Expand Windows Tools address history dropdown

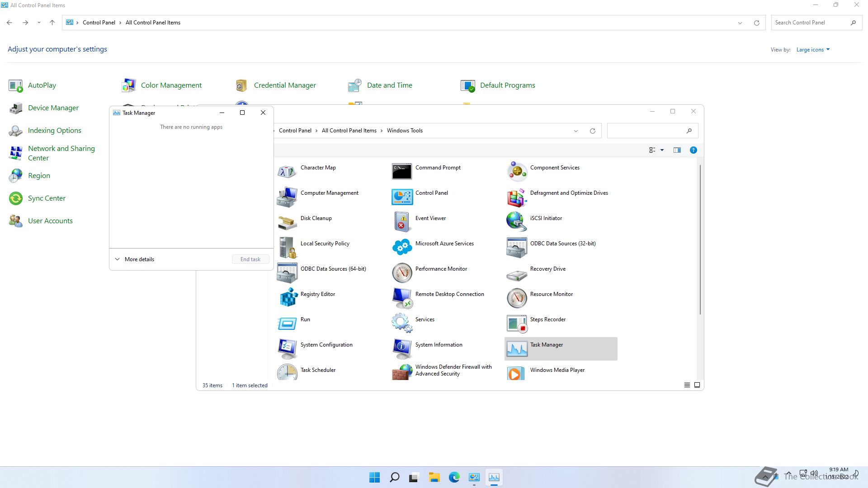[576, 131]
